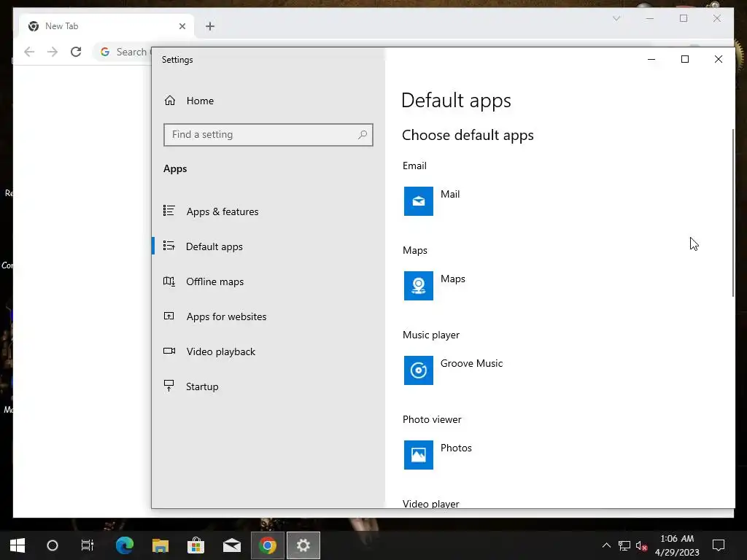Reload page in Chrome
Viewport: 747px width, 560px height.
(x=76, y=52)
